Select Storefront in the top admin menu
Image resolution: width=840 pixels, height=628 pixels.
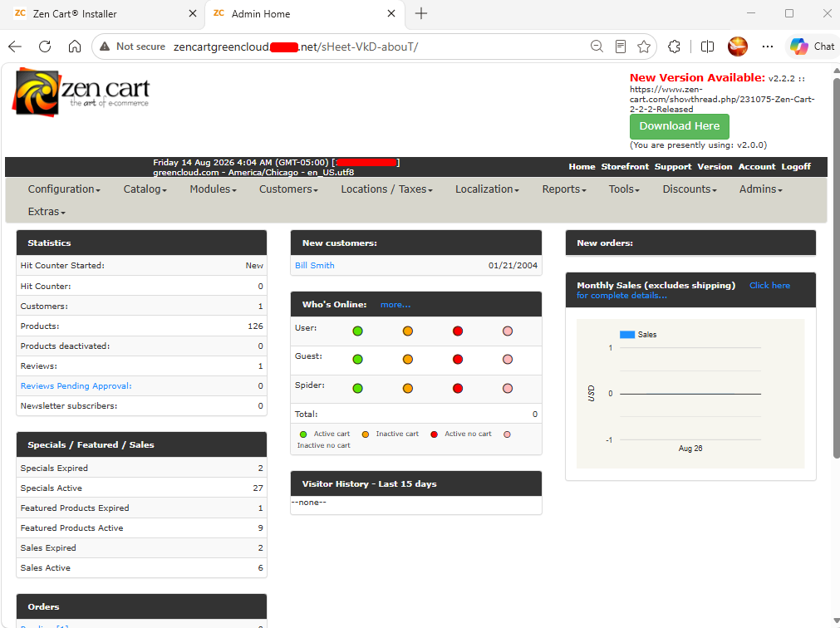(625, 166)
